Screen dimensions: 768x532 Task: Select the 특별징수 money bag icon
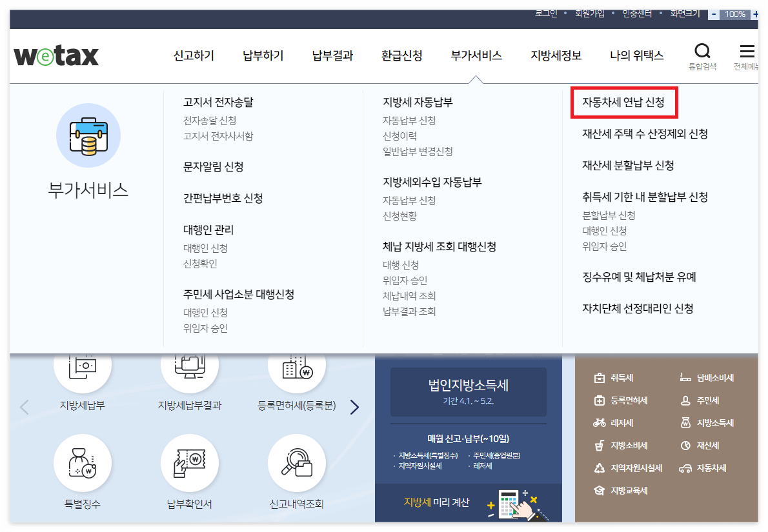tap(82, 463)
